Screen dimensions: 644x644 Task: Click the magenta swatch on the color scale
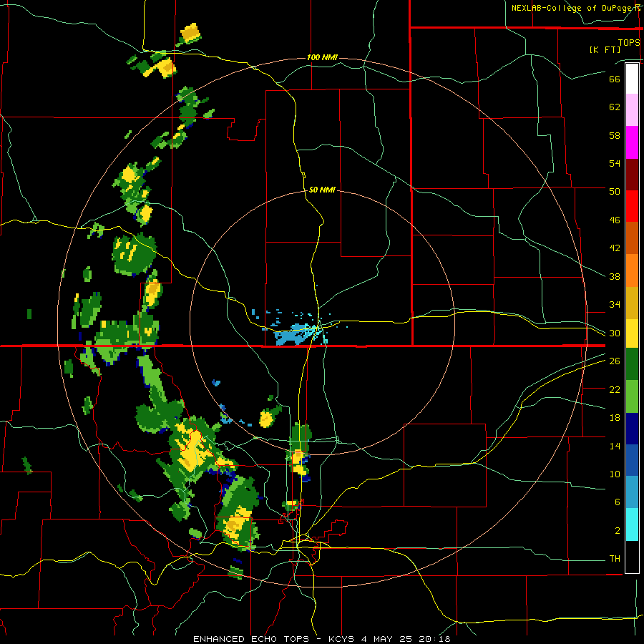pyautogui.click(x=632, y=142)
